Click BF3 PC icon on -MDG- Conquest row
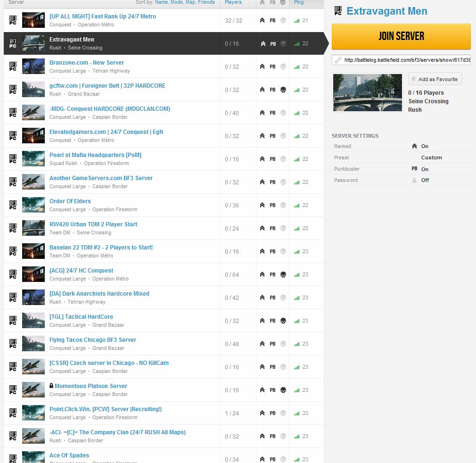Image resolution: width=476 pixels, height=463 pixels. click(x=13, y=113)
